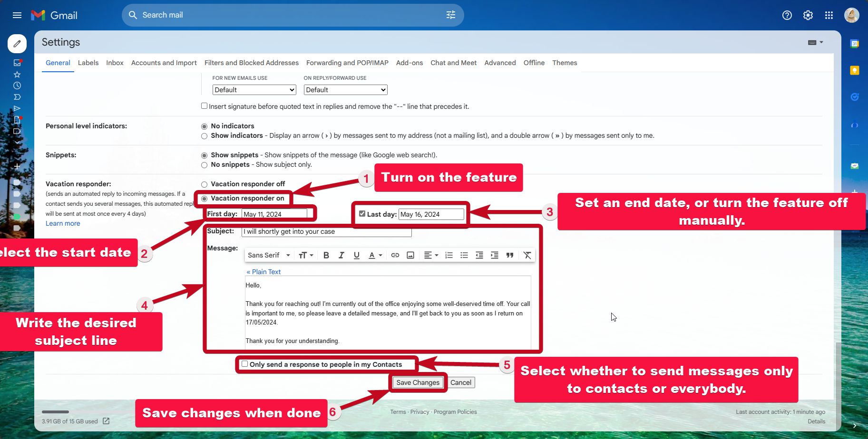Viewport: 868px width, 439px height.
Task: Create new label with plus icon
Action: point(17,166)
